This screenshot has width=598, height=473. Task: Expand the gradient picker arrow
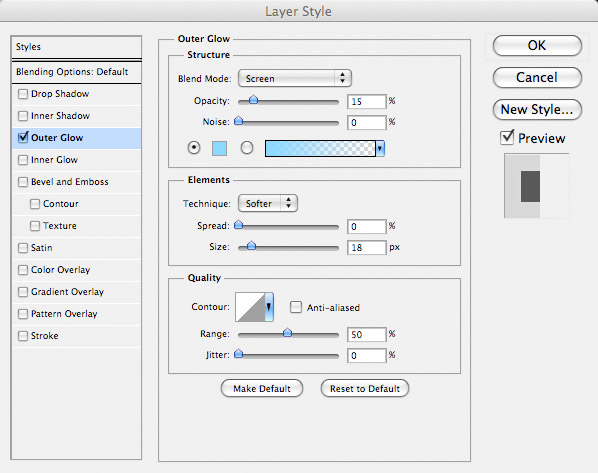[380, 148]
